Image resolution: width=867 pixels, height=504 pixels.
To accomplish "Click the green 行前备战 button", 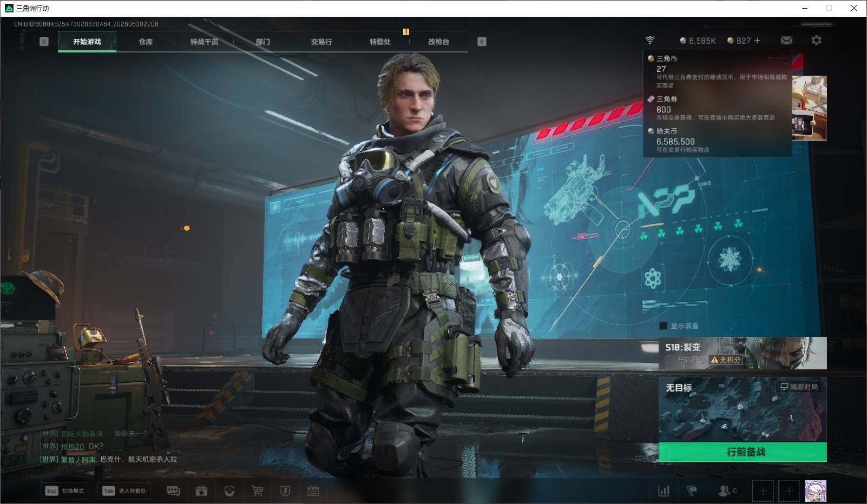I will 743,452.
